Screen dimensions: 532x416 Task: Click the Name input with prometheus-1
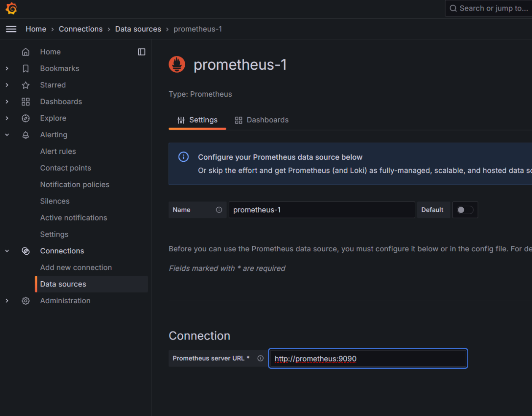point(321,210)
